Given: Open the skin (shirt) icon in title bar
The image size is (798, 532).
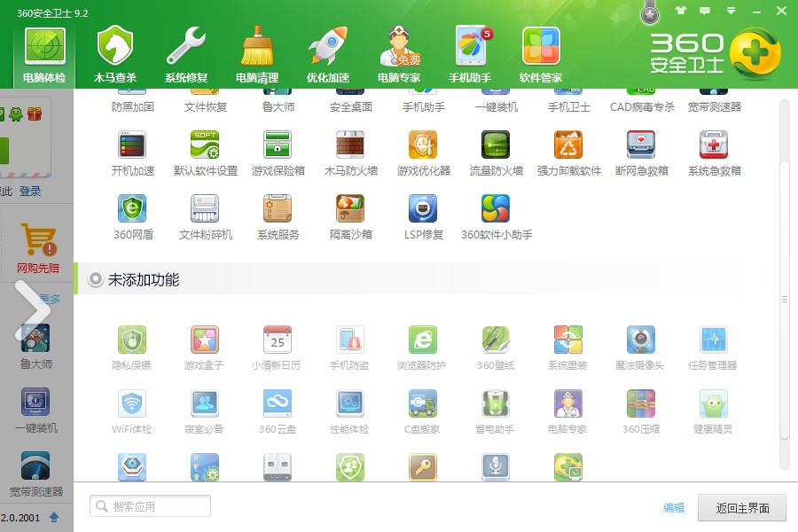Looking at the screenshot, I should [x=680, y=10].
